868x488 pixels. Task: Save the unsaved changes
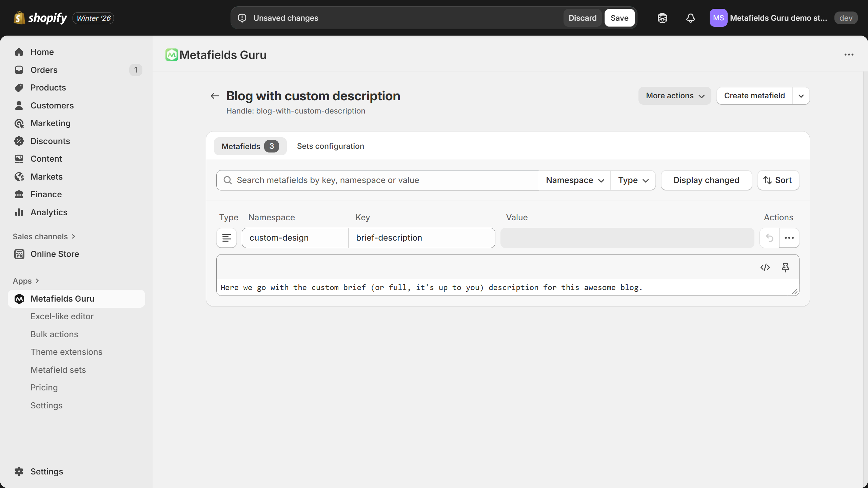[619, 18]
